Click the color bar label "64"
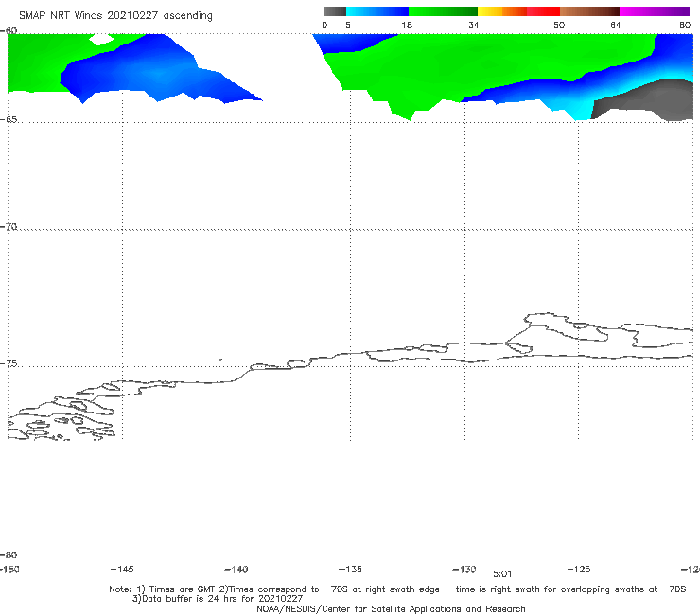Image resolution: width=700 pixels, height=615 pixels. click(x=616, y=25)
